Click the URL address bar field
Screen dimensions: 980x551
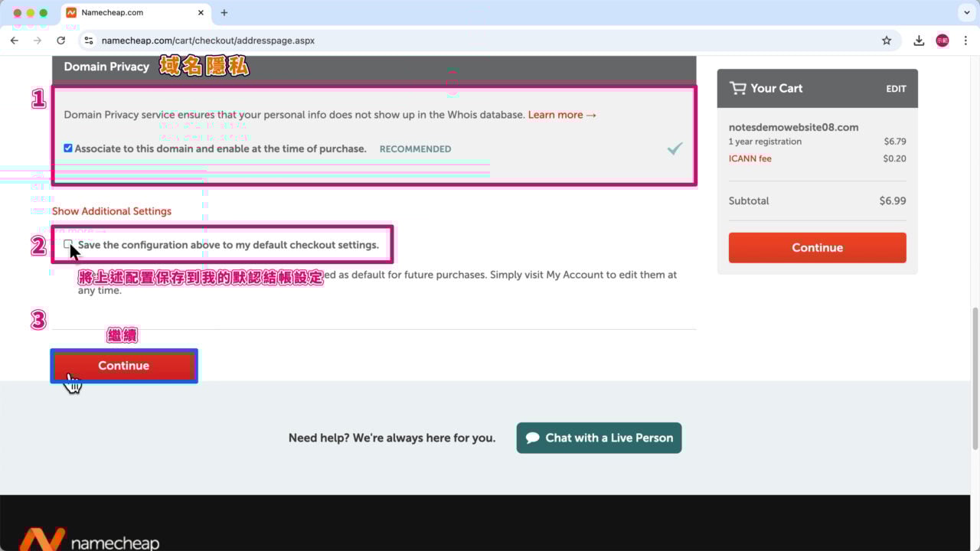pos(459,41)
